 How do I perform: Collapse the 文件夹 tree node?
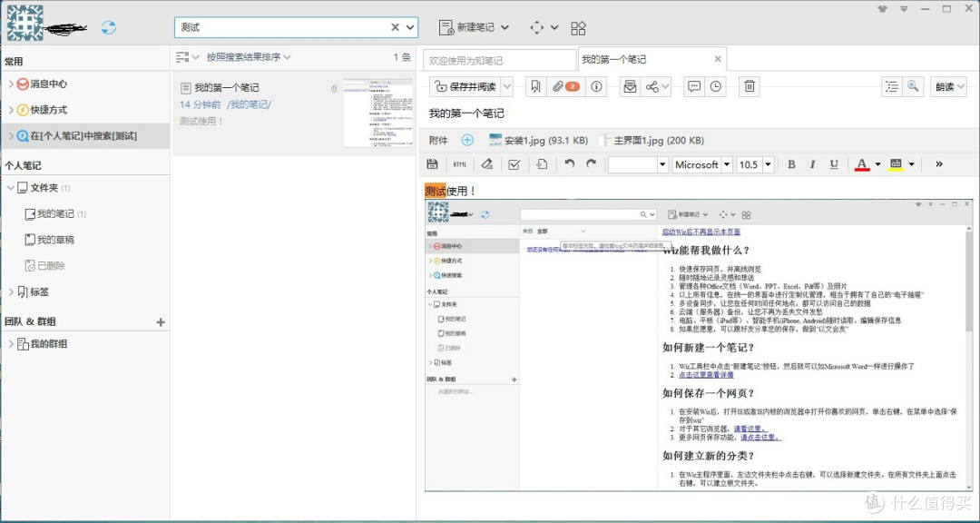point(11,188)
